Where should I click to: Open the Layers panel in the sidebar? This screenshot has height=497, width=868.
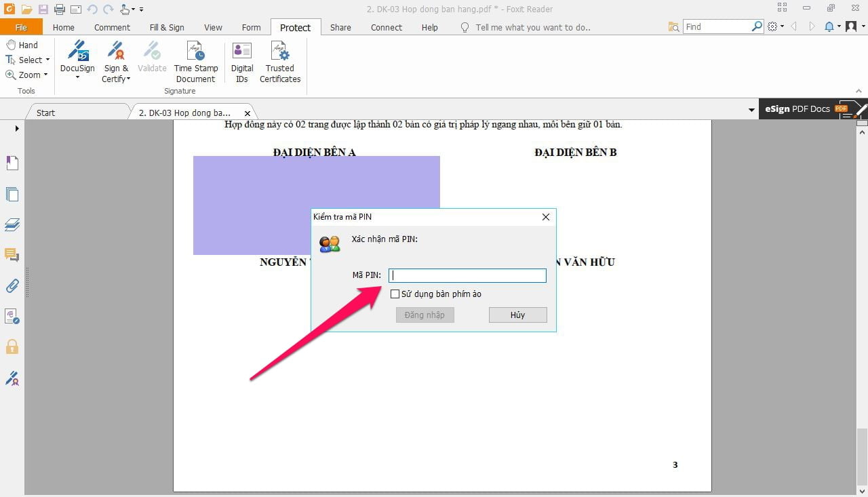[12, 224]
